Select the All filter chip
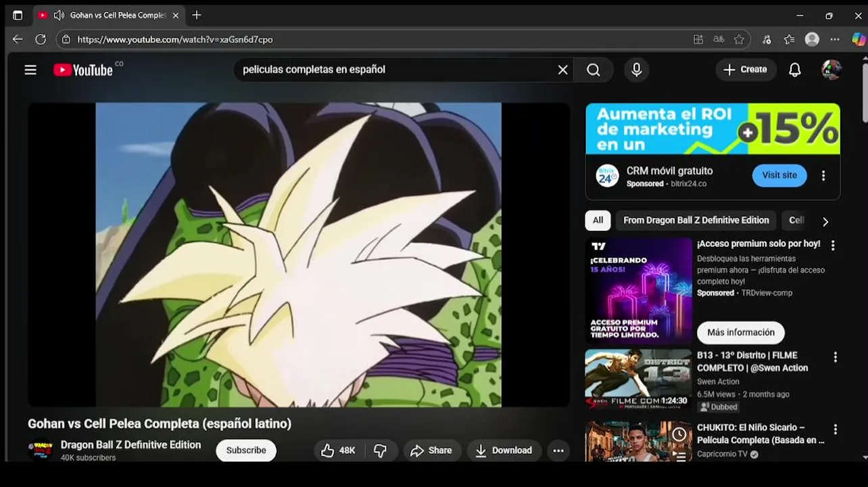Viewport: 868px width, 487px height. (x=598, y=221)
